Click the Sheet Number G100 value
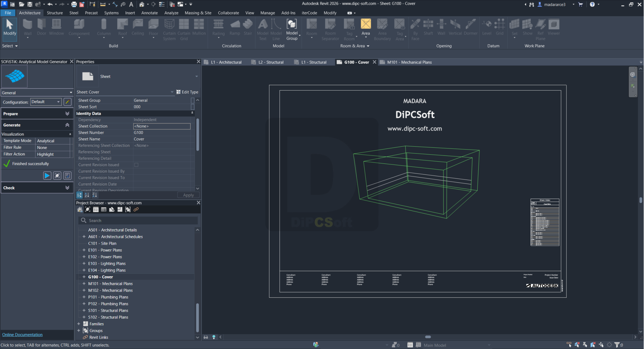 click(x=162, y=133)
